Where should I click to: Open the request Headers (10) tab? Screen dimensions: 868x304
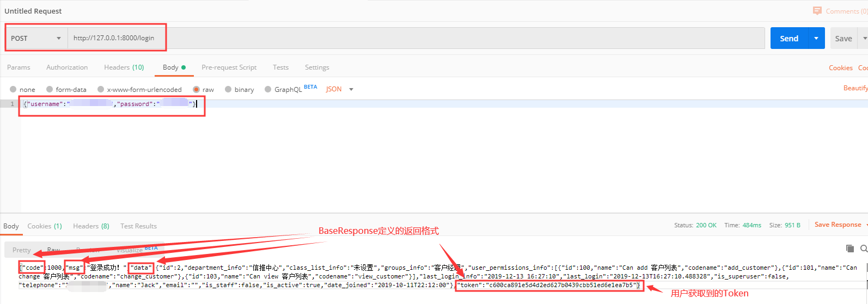click(x=124, y=67)
